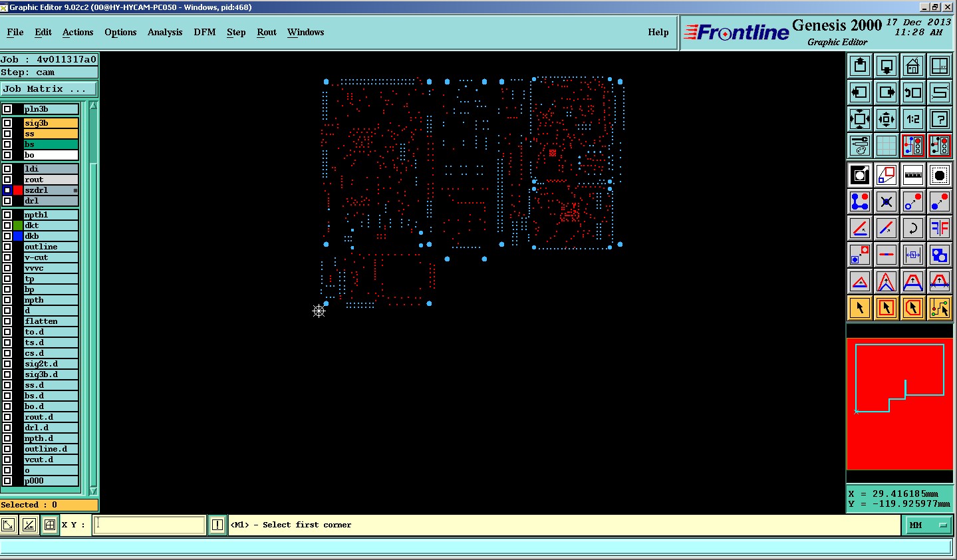Click the pan down view icon
This screenshot has width=957, height=560.
(887, 66)
